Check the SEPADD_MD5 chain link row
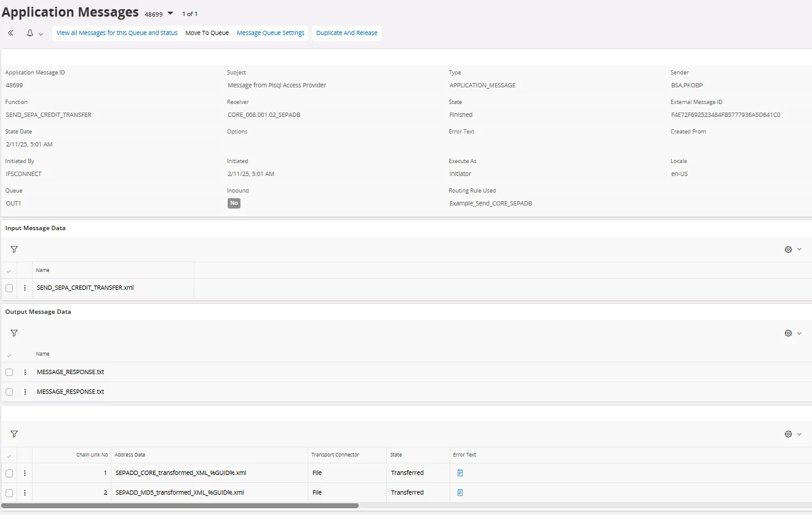Image resolution: width=812 pixels, height=515 pixels. pos(9,493)
